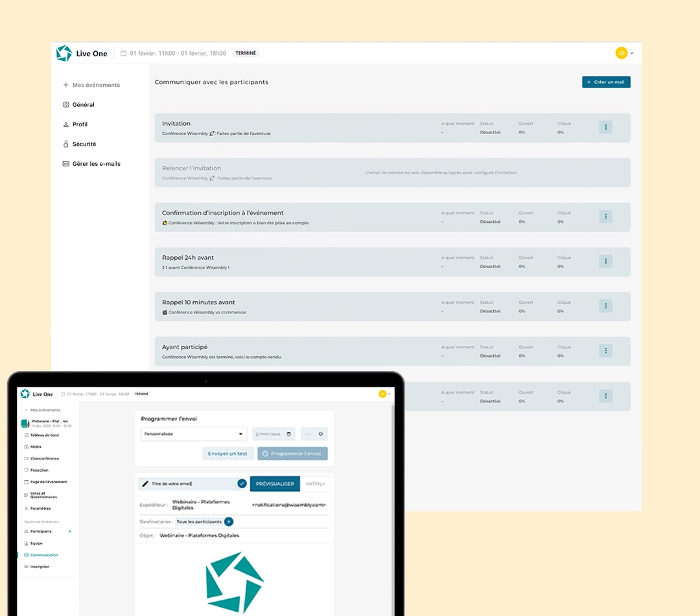The height and width of the screenshot is (616, 700).
Task: Click the gear icon next to Général
Action: coord(65,104)
